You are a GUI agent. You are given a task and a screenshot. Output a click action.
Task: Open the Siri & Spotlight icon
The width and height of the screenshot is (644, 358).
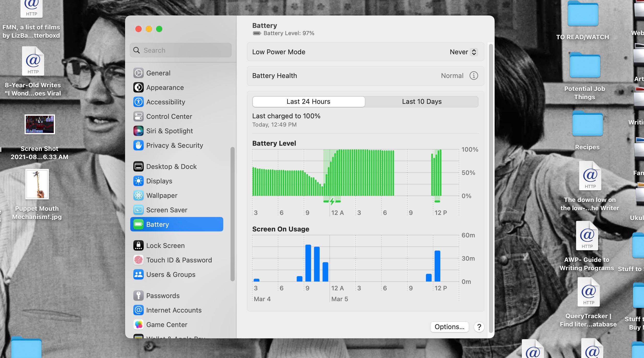pos(138,131)
